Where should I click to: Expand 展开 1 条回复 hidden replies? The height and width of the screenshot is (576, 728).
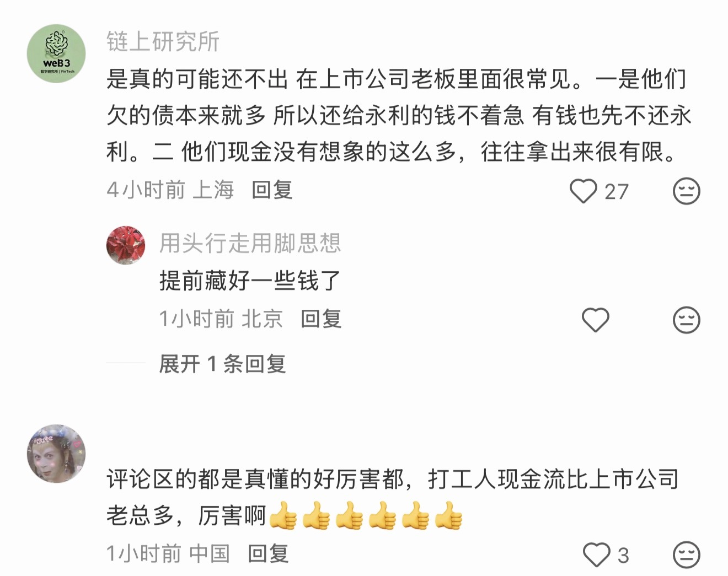(222, 364)
